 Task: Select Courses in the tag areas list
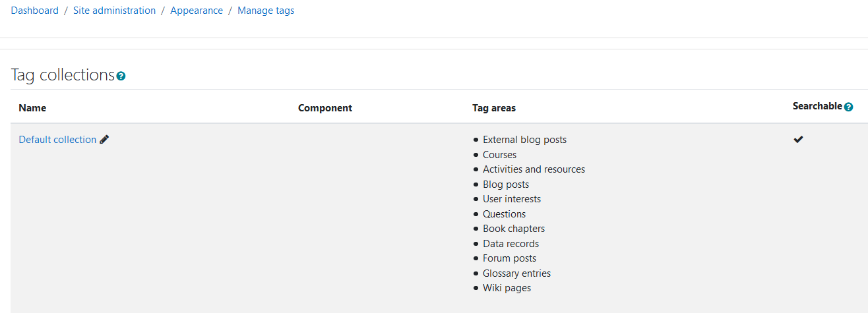coord(499,155)
